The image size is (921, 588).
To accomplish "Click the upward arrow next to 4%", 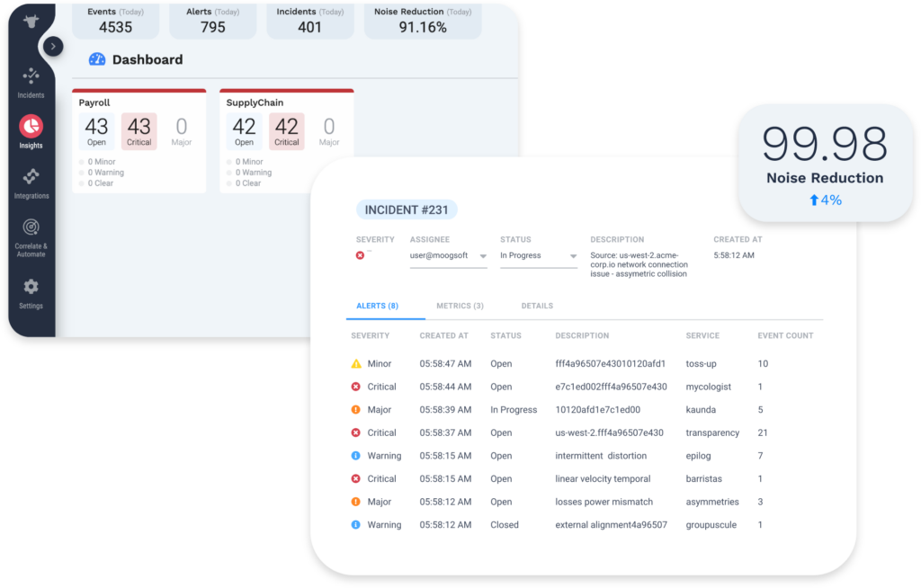I will pyautogui.click(x=813, y=200).
